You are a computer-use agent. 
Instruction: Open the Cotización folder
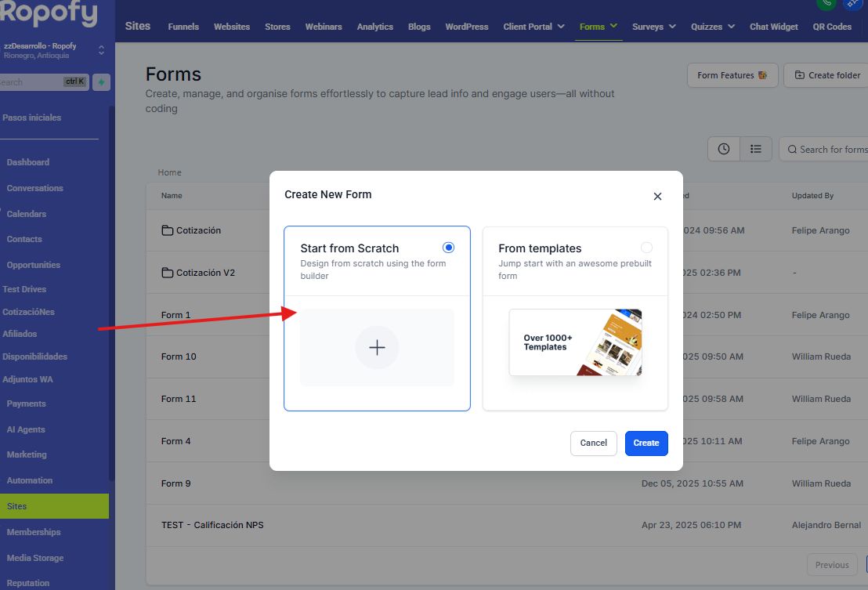coord(197,230)
